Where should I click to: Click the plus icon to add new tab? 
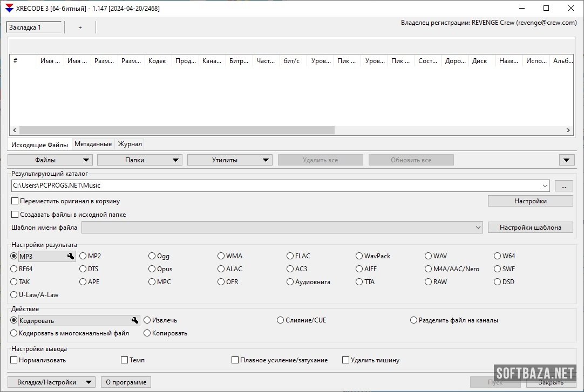[80, 27]
